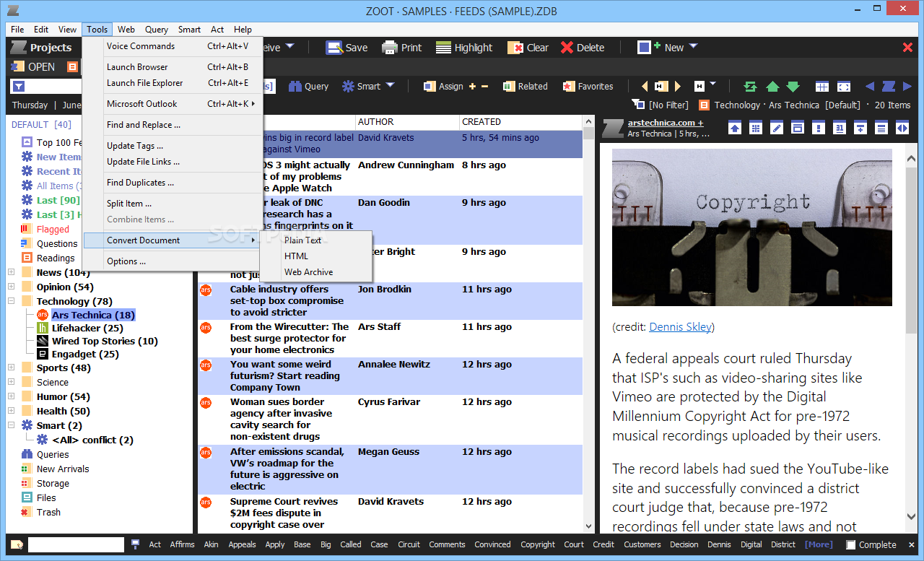The height and width of the screenshot is (561, 924).
Task: Open the Smart dropdown arrow
Action: [390, 85]
